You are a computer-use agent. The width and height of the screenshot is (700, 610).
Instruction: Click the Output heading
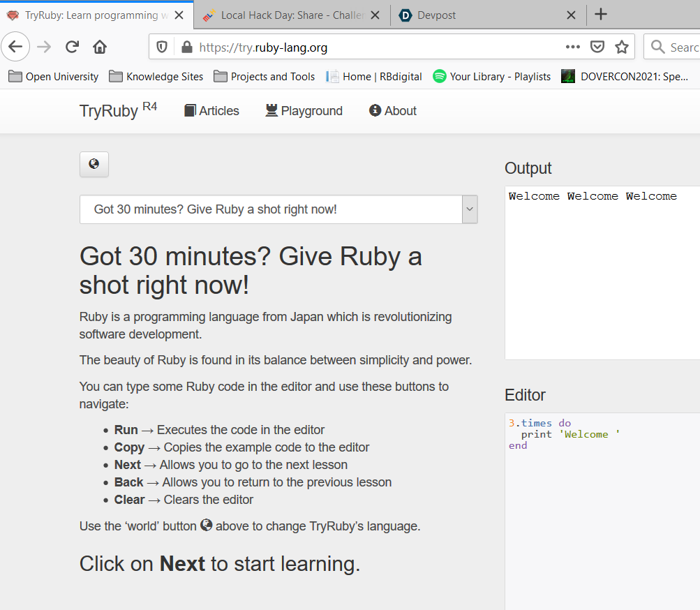click(528, 168)
